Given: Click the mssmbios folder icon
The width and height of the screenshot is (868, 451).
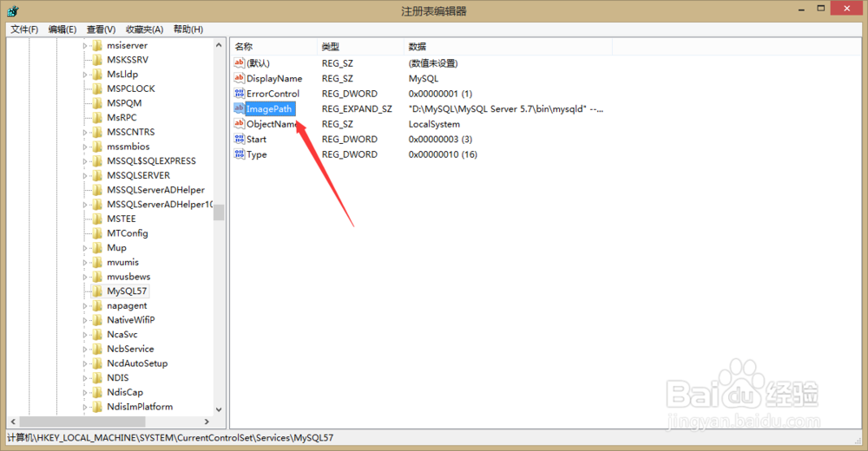Looking at the screenshot, I should click(97, 147).
